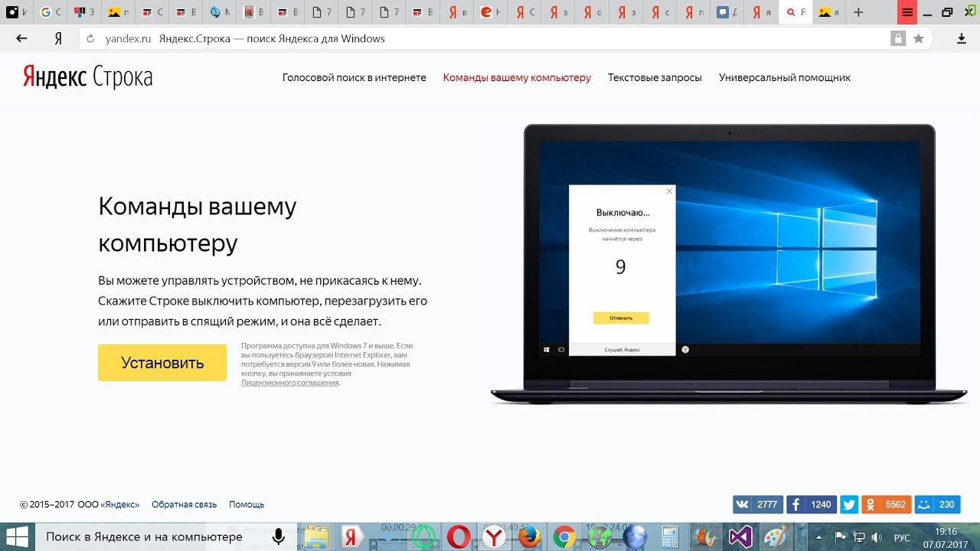Image resolution: width=980 pixels, height=551 pixels.
Task: Click the lock protection icon in address bar
Action: (897, 38)
